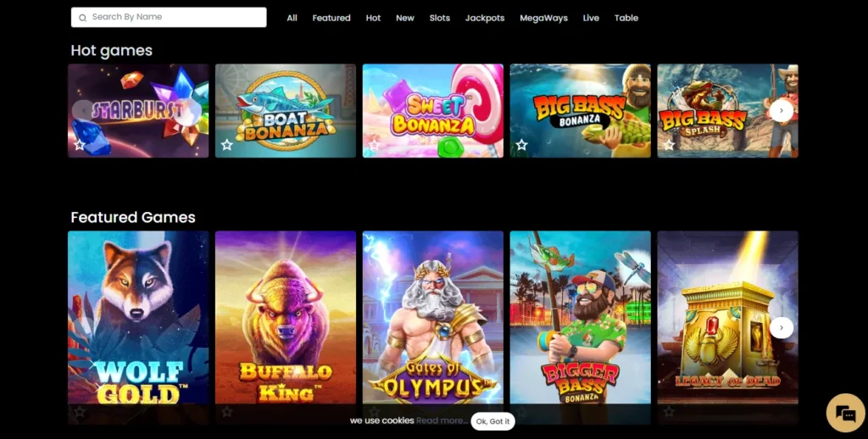
Task: Show next Hot games with right arrow
Action: coord(781,110)
